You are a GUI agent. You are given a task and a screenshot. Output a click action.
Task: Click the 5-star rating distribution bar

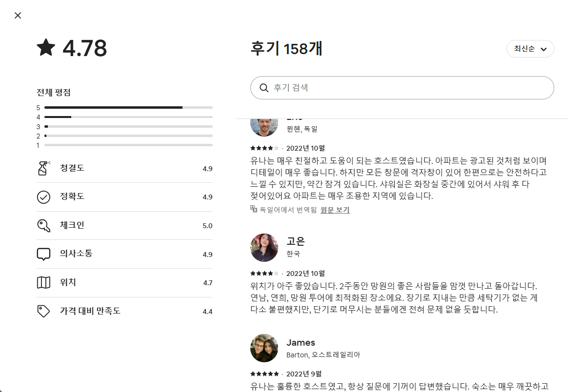pyautogui.click(x=128, y=107)
